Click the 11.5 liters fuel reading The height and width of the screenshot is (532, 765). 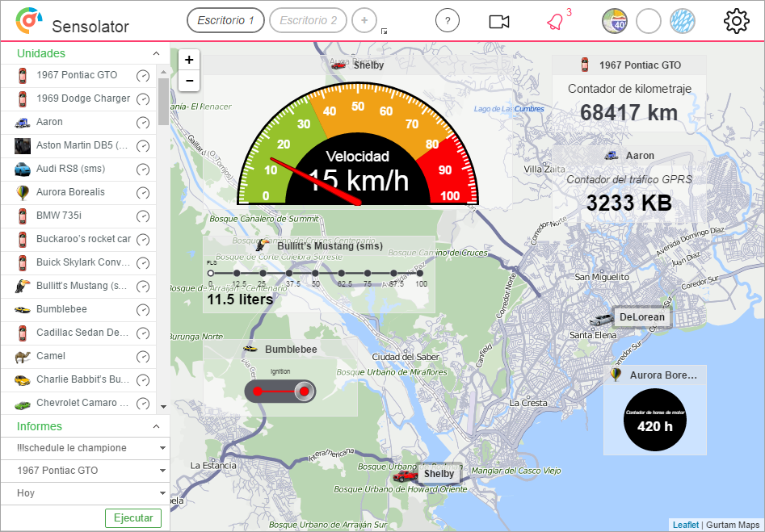tap(240, 300)
